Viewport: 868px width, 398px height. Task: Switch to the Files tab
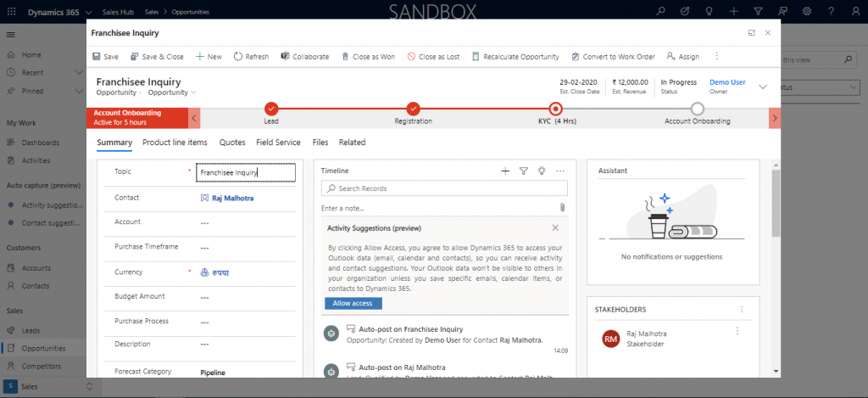(320, 143)
